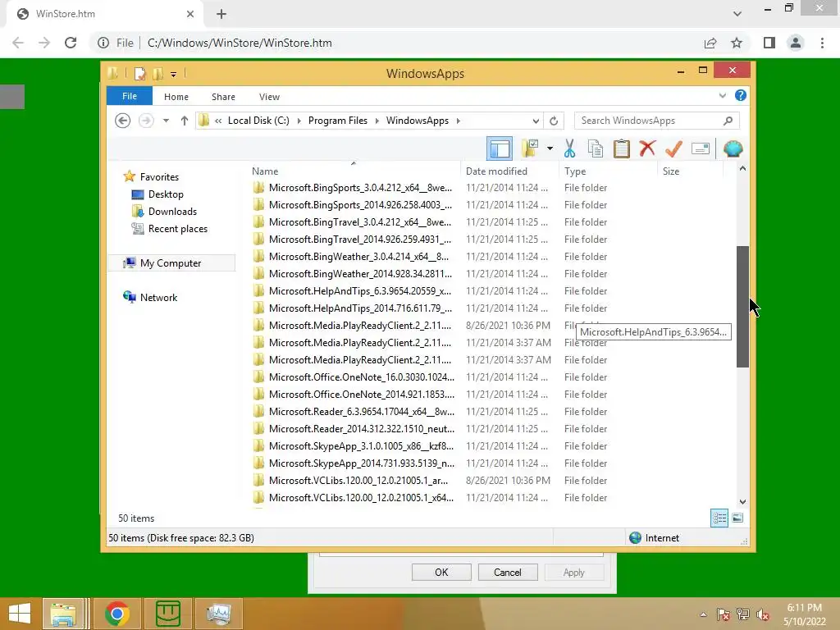
Task: Reload the WinStore.htm page in Chrome
Action: [x=71, y=43]
